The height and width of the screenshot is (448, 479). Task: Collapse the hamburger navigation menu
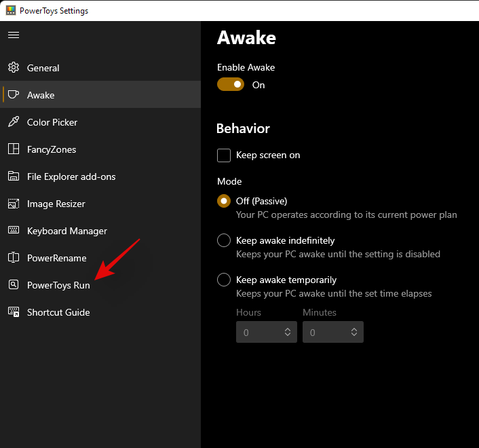coord(14,35)
